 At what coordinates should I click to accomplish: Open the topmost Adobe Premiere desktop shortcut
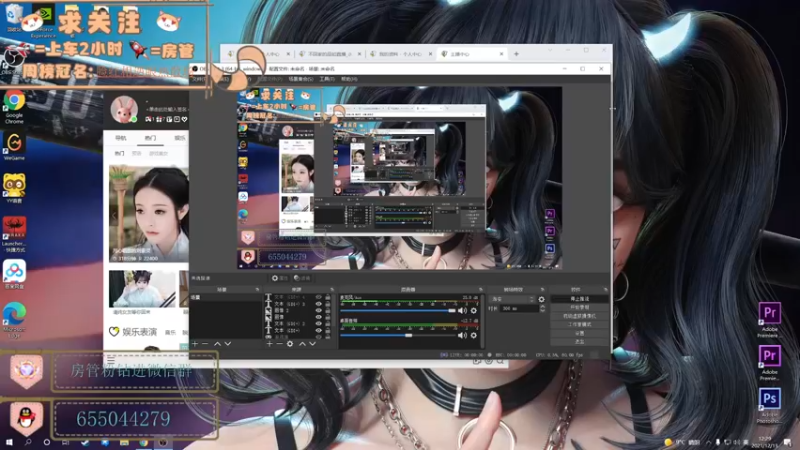coord(769,319)
